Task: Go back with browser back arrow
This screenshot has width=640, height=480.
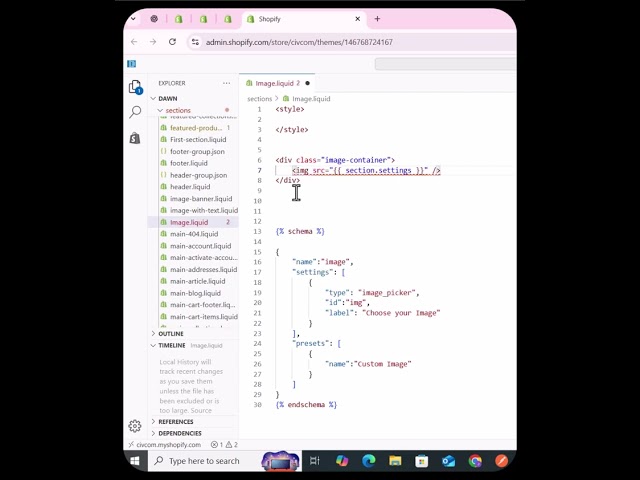Action: coord(134,42)
